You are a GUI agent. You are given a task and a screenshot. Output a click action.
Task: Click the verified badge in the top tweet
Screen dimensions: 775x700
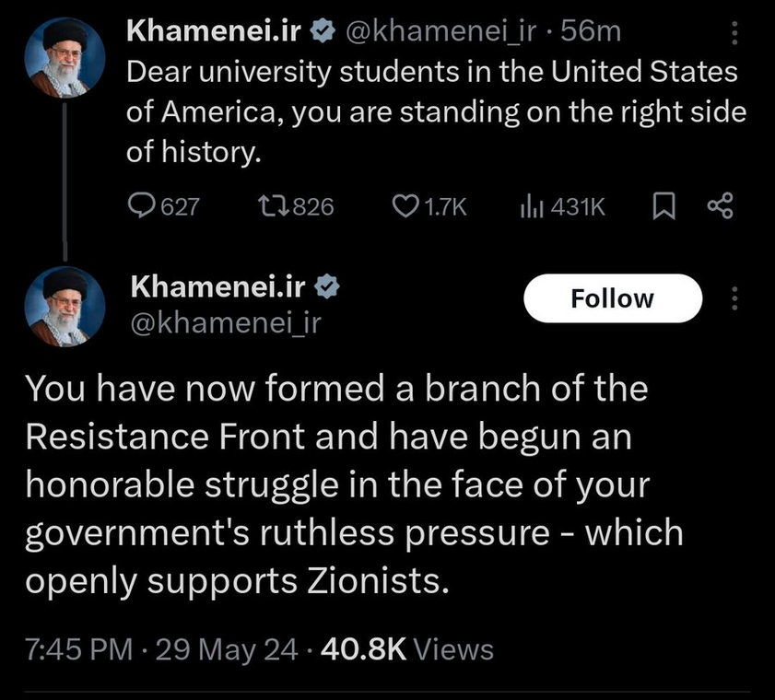(323, 30)
